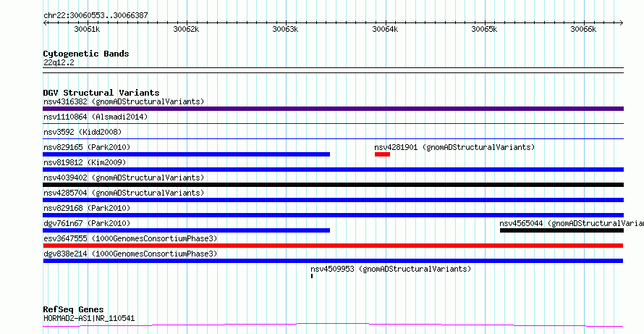Click the chr22:30060553..30066387 region label
The image size is (644, 334).
pyautogui.click(x=96, y=16)
